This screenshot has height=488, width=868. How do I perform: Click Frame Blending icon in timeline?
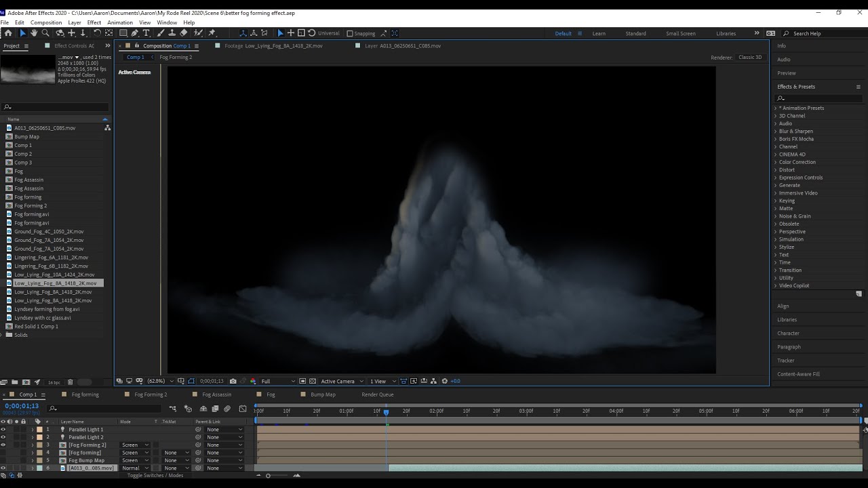pyautogui.click(x=215, y=409)
